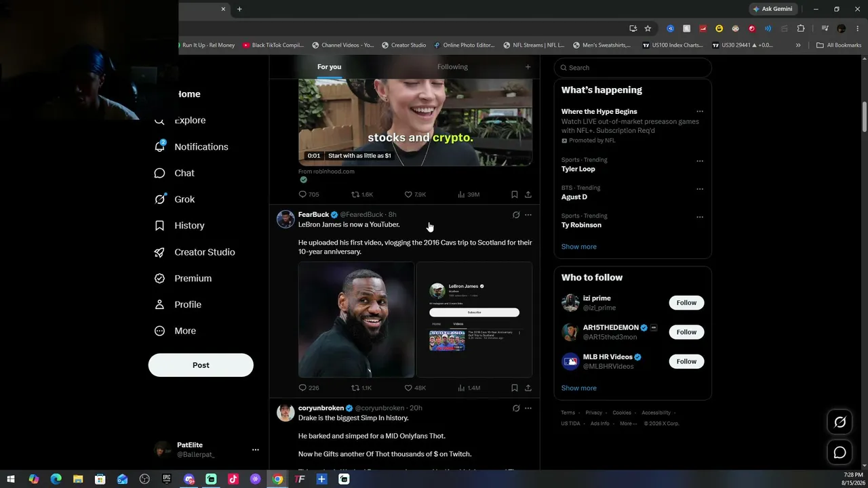
Task: Click the page's vertical scrollbar thumb
Action: coord(865,117)
